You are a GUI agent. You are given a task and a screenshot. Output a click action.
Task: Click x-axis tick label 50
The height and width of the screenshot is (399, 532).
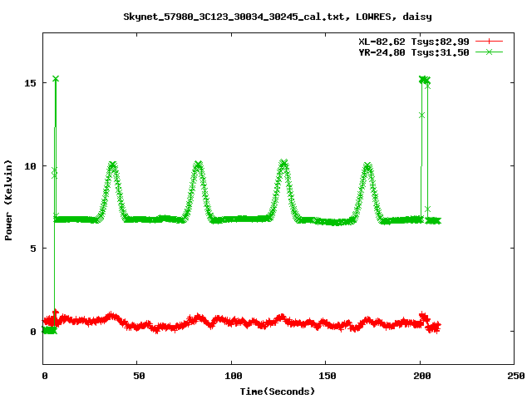coord(139,376)
